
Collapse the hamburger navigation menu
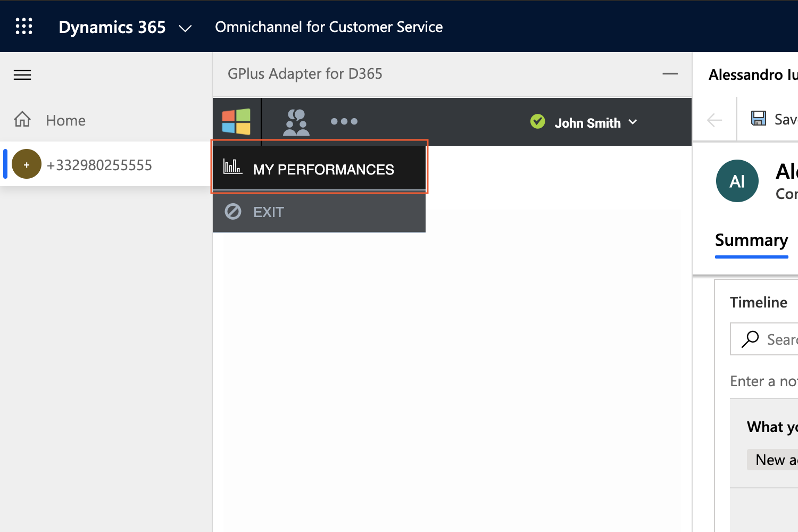coord(22,75)
